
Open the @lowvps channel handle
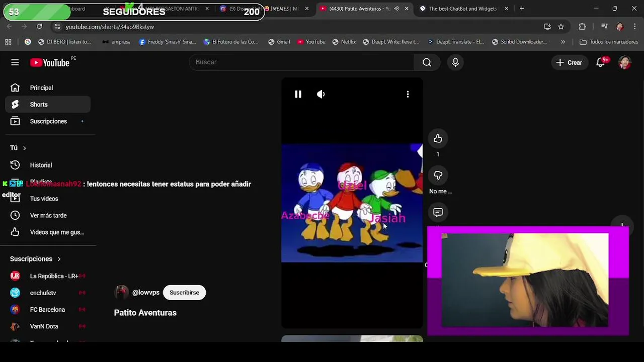146,293
